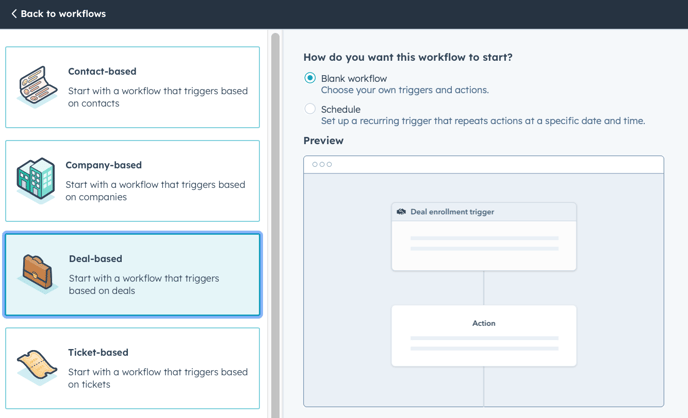Select the Blank workflow radio button
688x418 pixels.
[310, 78]
